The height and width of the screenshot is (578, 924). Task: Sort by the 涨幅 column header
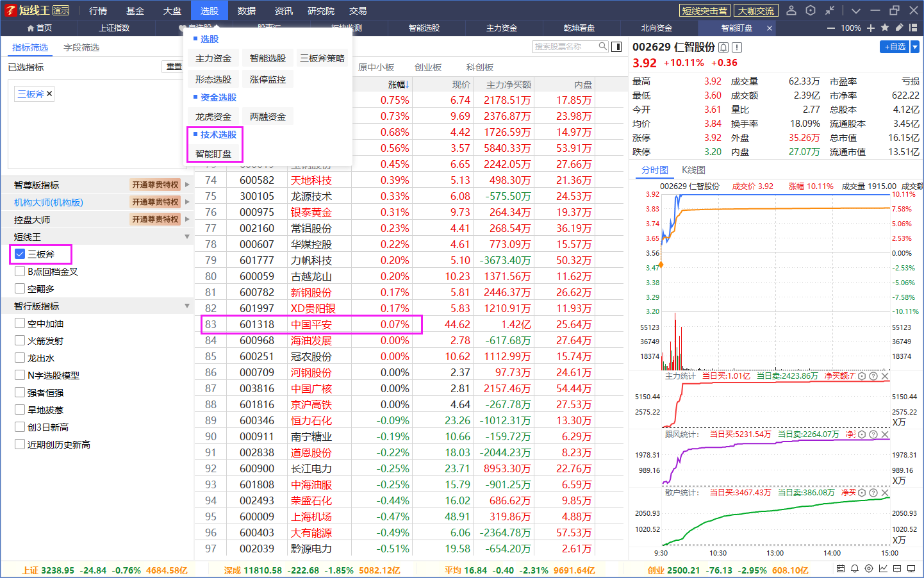[398, 84]
